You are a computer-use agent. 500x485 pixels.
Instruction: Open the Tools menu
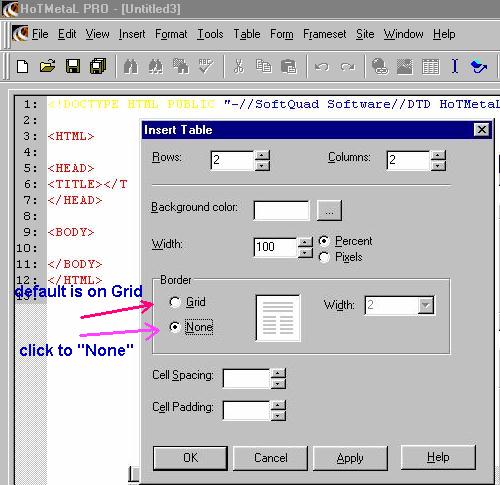tap(210, 34)
